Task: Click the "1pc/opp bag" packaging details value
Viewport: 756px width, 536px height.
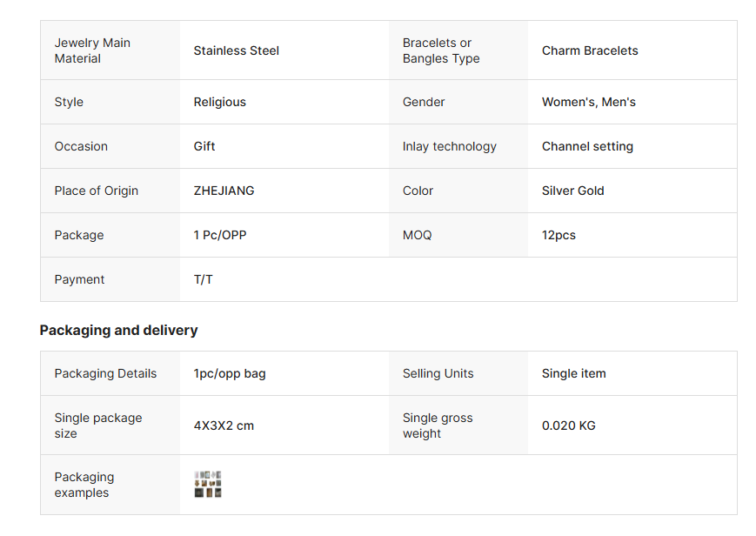Action: [230, 373]
